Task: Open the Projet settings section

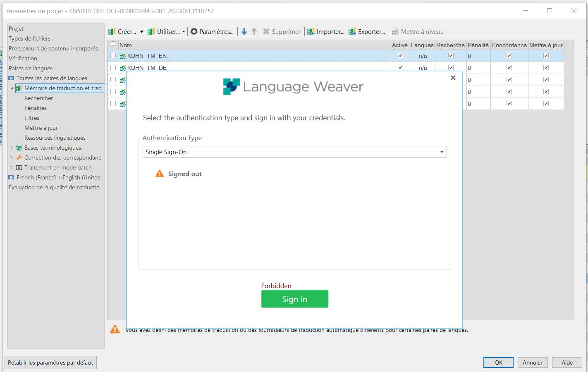Action: (x=15, y=28)
